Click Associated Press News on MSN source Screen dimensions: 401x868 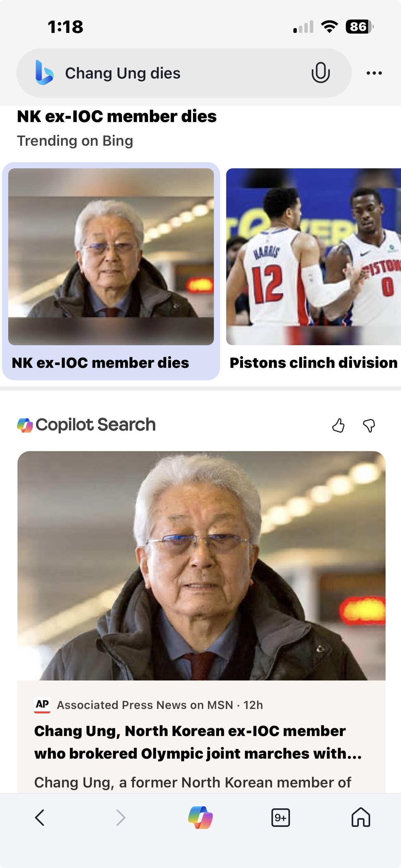click(145, 705)
